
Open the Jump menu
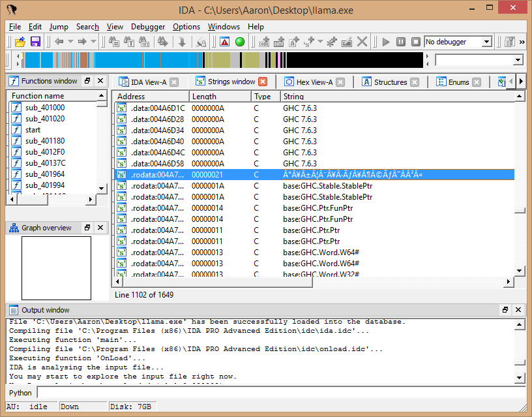point(59,27)
